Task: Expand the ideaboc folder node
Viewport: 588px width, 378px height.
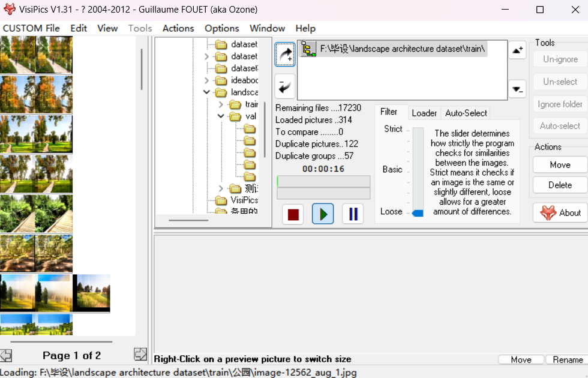Action: pyautogui.click(x=207, y=80)
